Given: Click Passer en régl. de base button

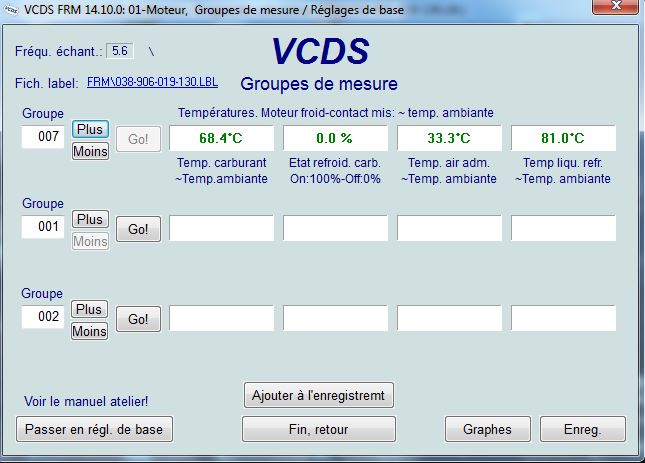Looking at the screenshot, I should click(x=94, y=429).
